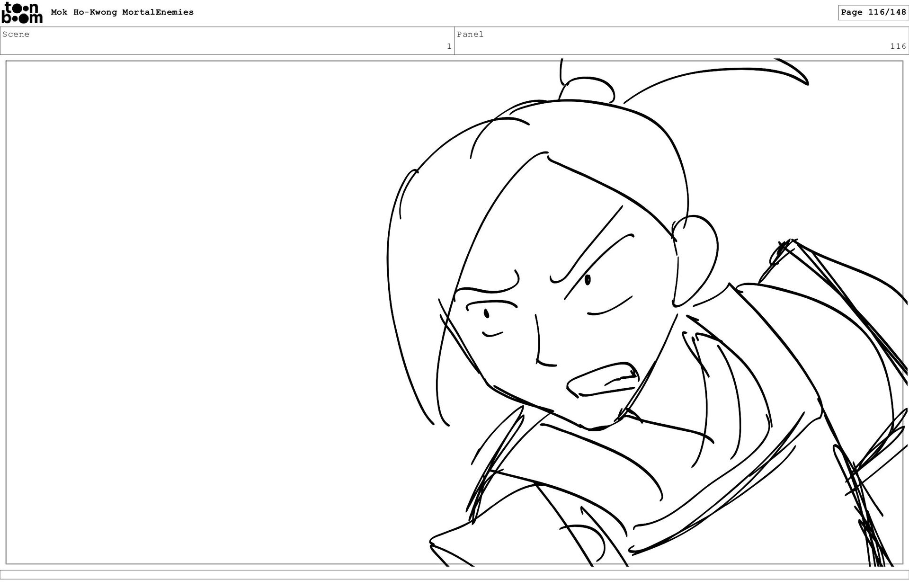Click the Page 116/148 indicator box
The image size is (909, 588).
(x=873, y=12)
